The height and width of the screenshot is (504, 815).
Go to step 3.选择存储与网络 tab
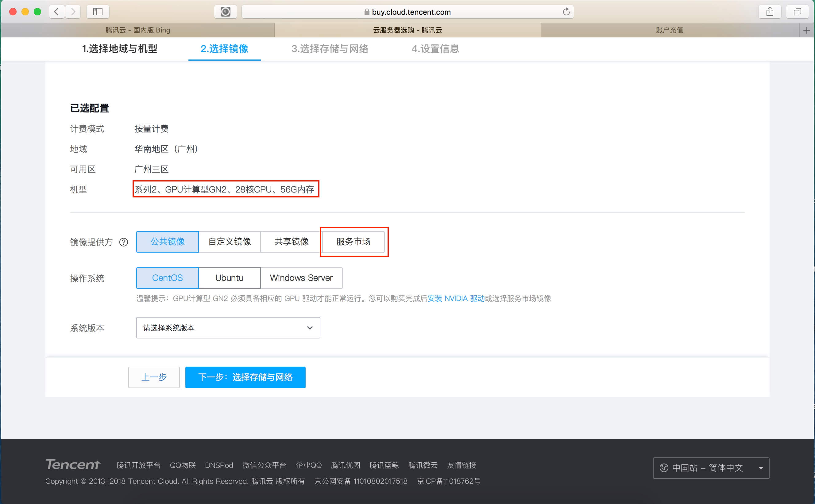pos(330,49)
